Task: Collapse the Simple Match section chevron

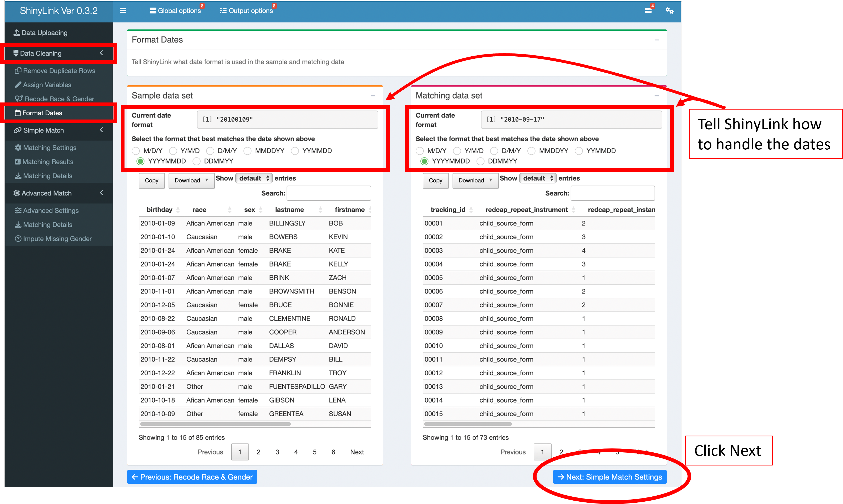Action: 101,130
